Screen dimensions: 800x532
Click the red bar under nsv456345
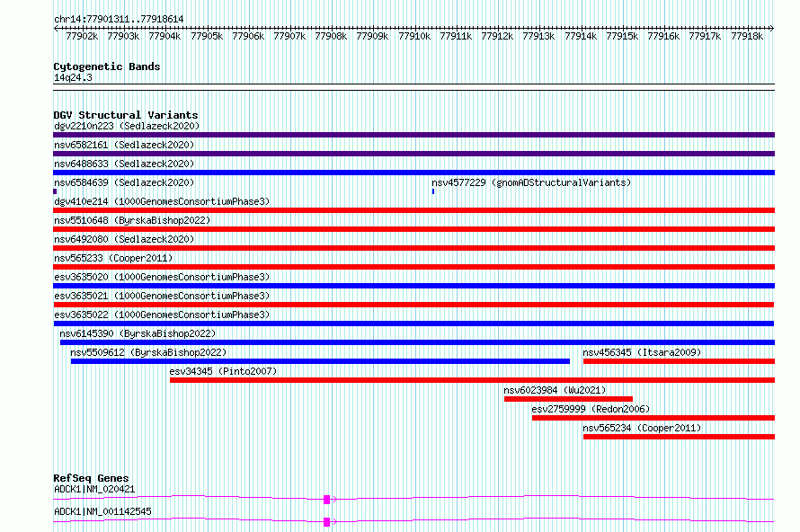point(679,361)
